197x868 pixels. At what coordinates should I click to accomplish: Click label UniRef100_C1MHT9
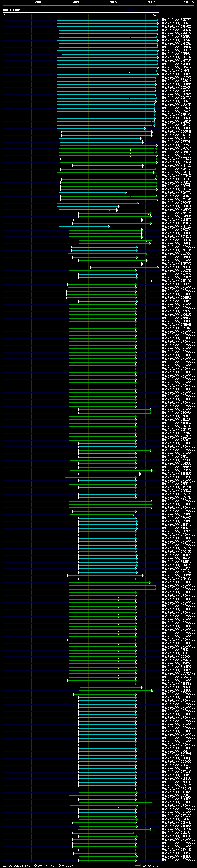177,220
